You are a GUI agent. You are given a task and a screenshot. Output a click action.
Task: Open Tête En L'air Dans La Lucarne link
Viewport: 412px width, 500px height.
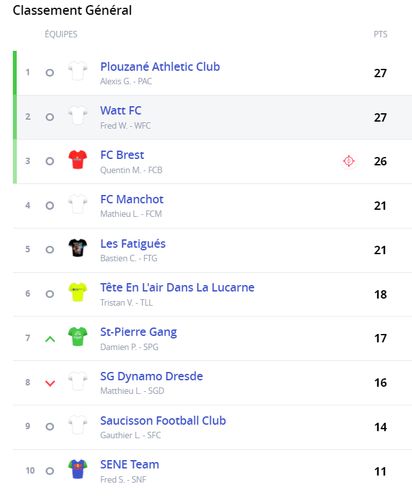click(x=177, y=287)
